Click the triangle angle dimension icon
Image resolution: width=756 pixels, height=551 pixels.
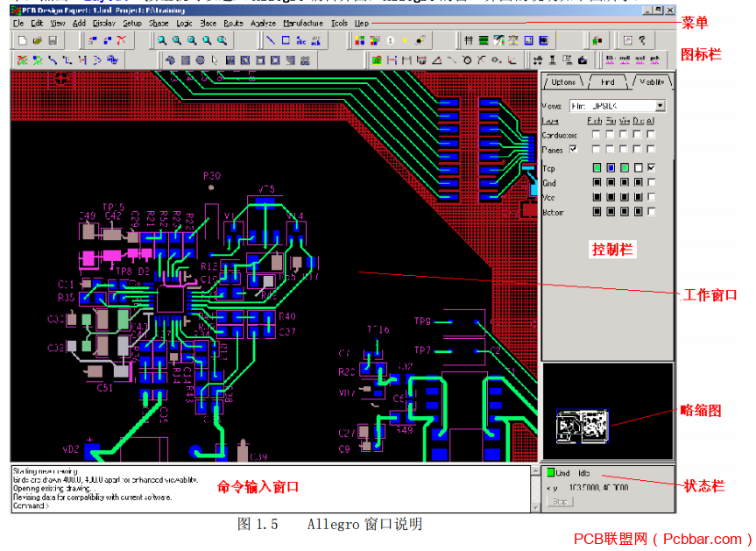pos(437,60)
